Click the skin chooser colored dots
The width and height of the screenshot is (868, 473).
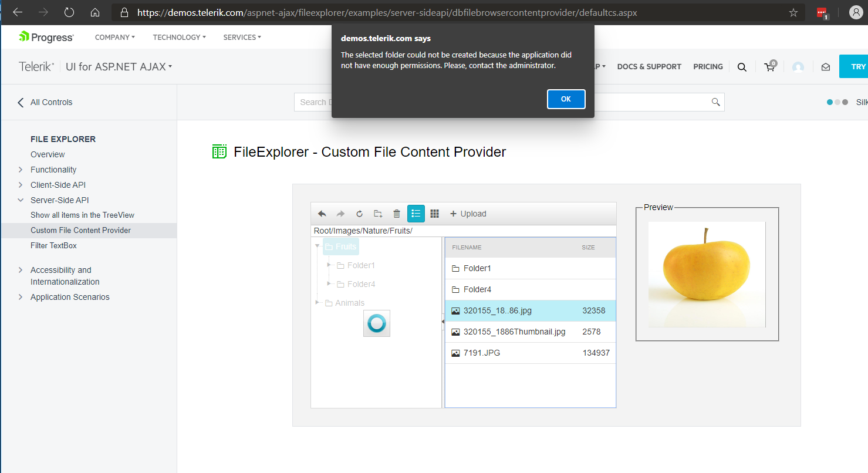click(837, 102)
